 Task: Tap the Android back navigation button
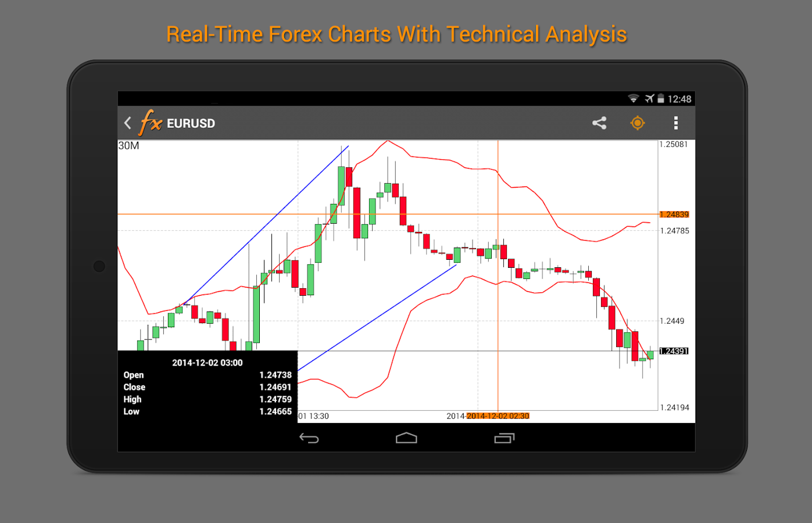tap(309, 438)
